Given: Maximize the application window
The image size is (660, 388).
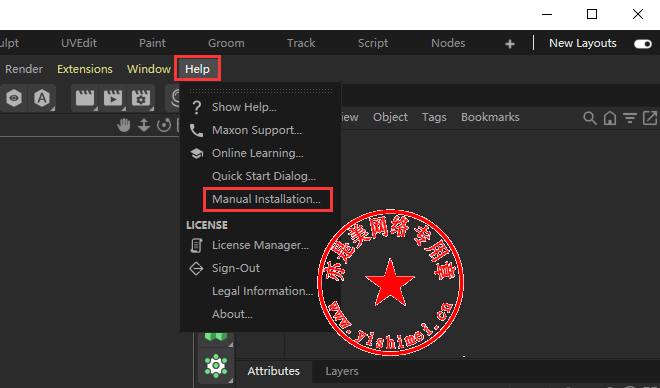Looking at the screenshot, I should (x=592, y=14).
